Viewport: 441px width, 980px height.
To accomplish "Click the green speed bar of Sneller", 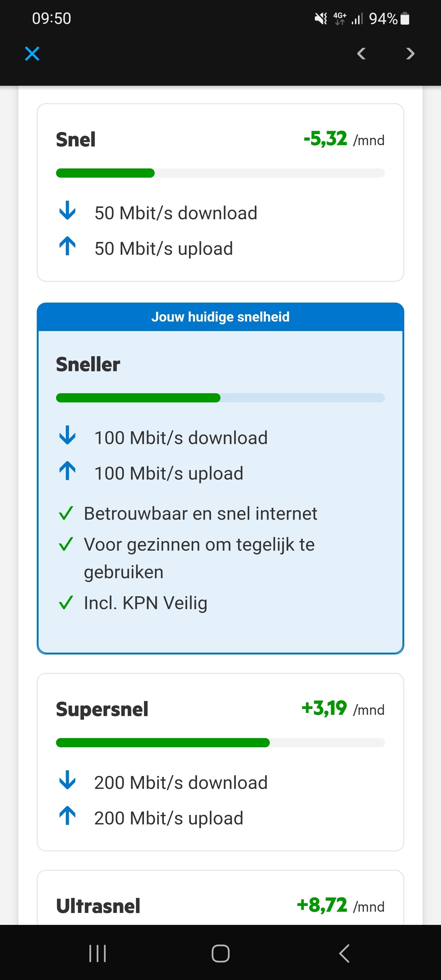I will tap(138, 398).
